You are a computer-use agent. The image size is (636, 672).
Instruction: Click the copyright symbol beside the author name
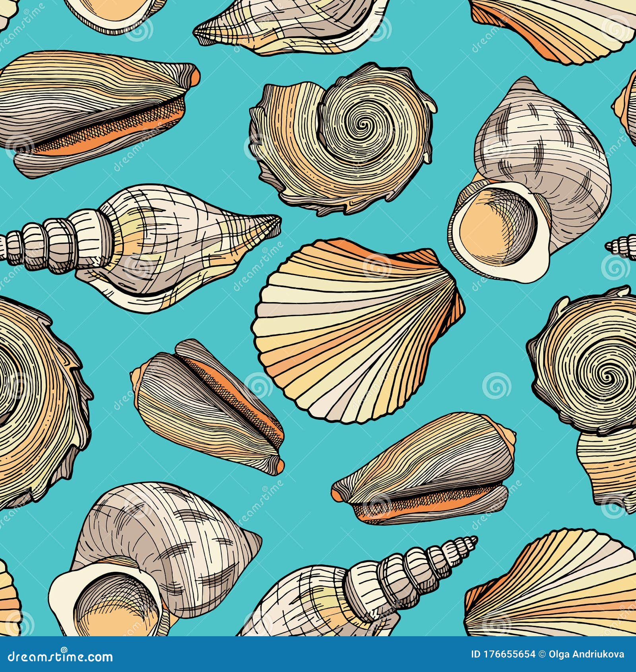pyautogui.click(x=542, y=655)
